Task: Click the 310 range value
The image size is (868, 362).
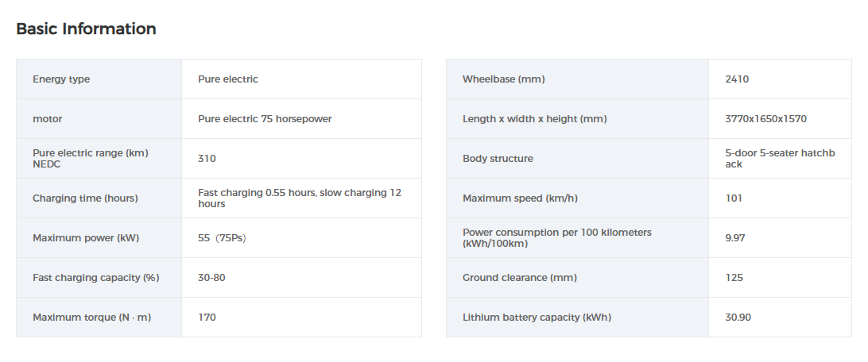Action: (x=207, y=159)
